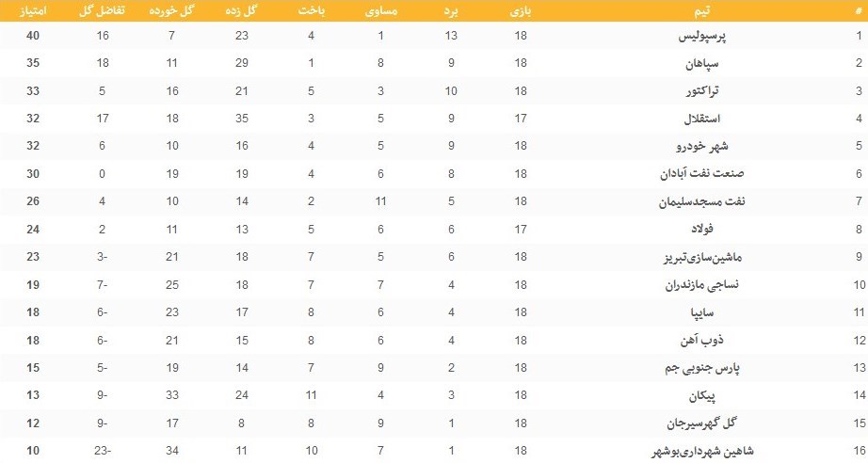Screen dimensions: 868x463
Task: Select the نفت مسجدسلیمان team name
Action: [693, 201]
